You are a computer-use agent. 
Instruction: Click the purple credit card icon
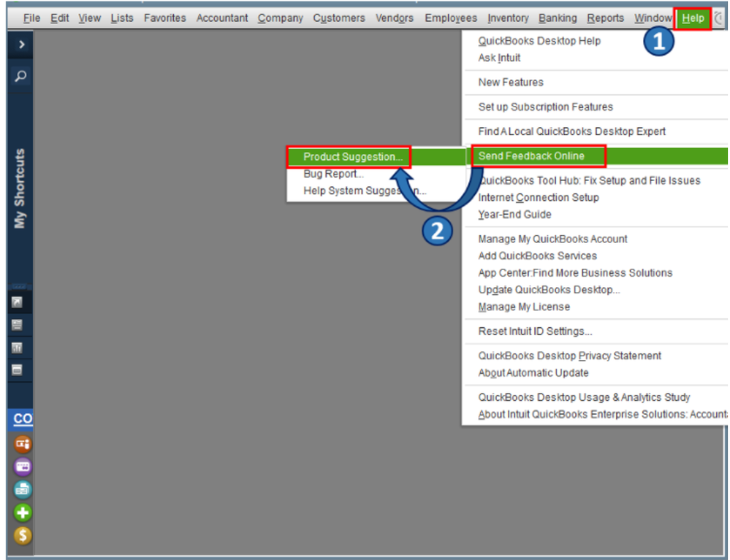click(23, 467)
